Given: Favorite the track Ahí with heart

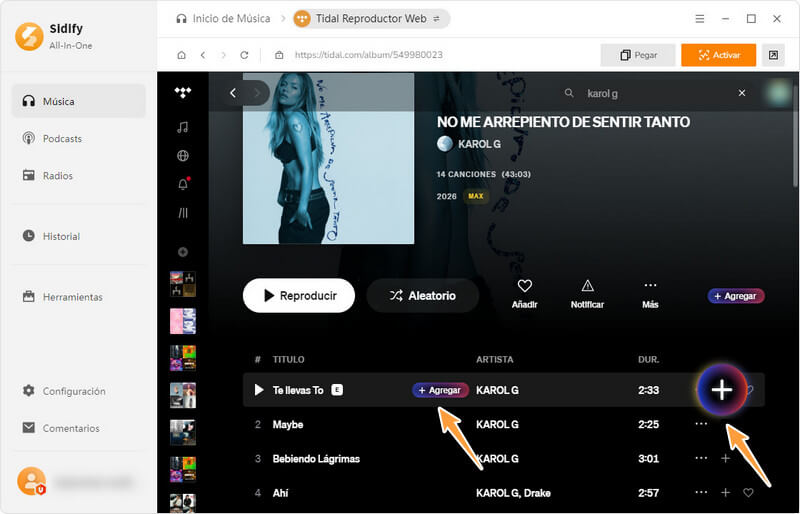Looking at the screenshot, I should (748, 493).
